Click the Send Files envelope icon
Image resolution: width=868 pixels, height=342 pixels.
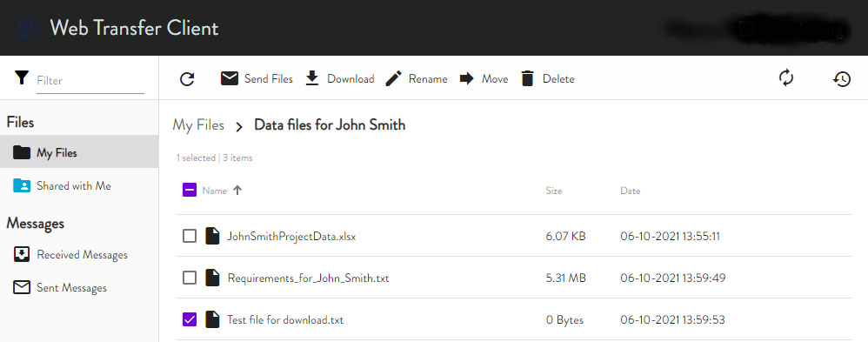tap(230, 78)
